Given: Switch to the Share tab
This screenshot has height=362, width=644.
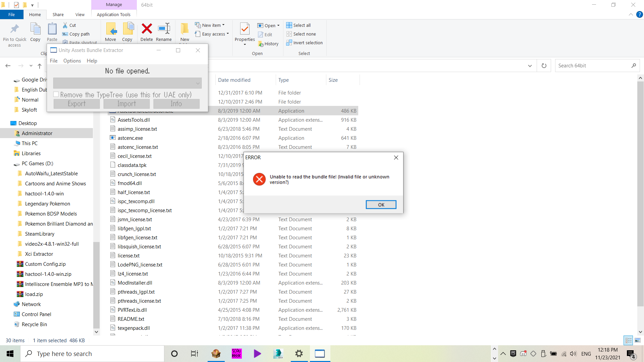Looking at the screenshot, I should 58,14.
